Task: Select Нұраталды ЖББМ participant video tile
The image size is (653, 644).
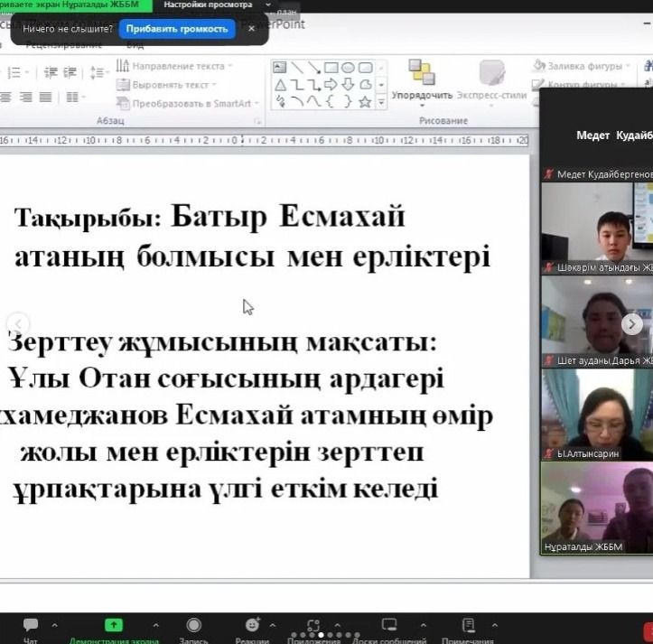Action: click(x=596, y=508)
